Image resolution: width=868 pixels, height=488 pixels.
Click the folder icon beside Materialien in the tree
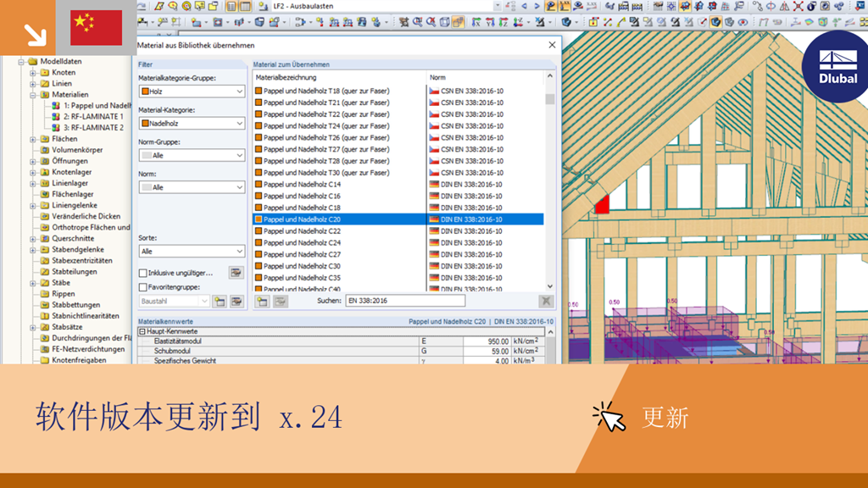tap(45, 95)
